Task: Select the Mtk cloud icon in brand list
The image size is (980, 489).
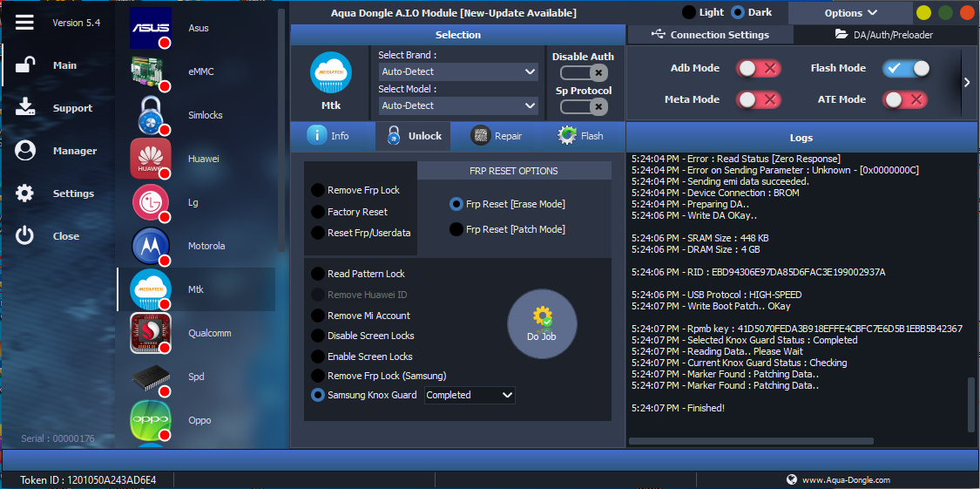Action: coord(151,289)
